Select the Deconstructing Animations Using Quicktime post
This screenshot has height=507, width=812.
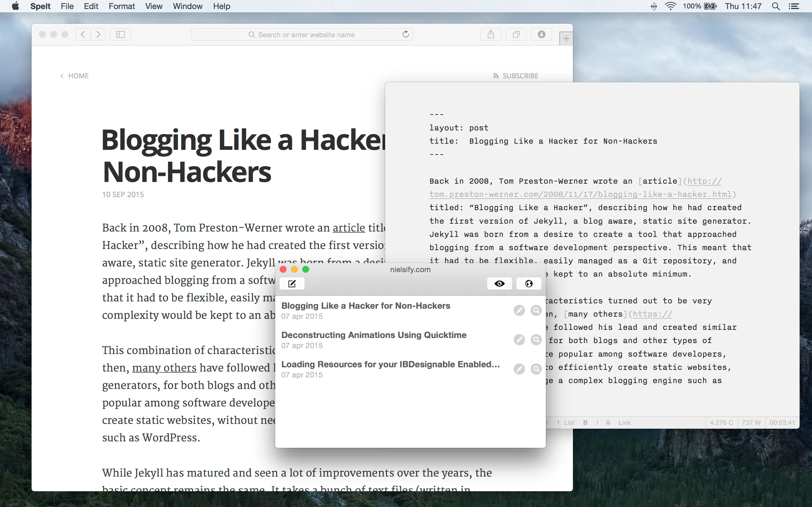[x=374, y=335]
